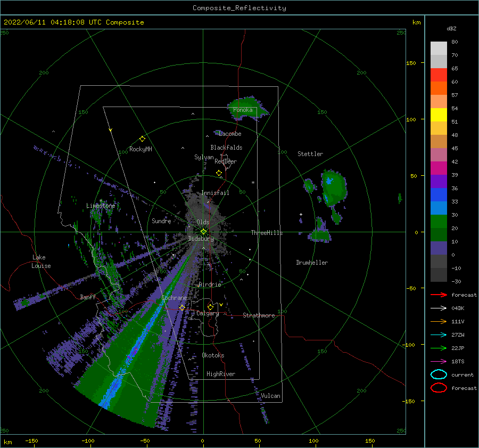Click the white 04DK arrow legend icon
479x448 pixels.
click(439, 308)
